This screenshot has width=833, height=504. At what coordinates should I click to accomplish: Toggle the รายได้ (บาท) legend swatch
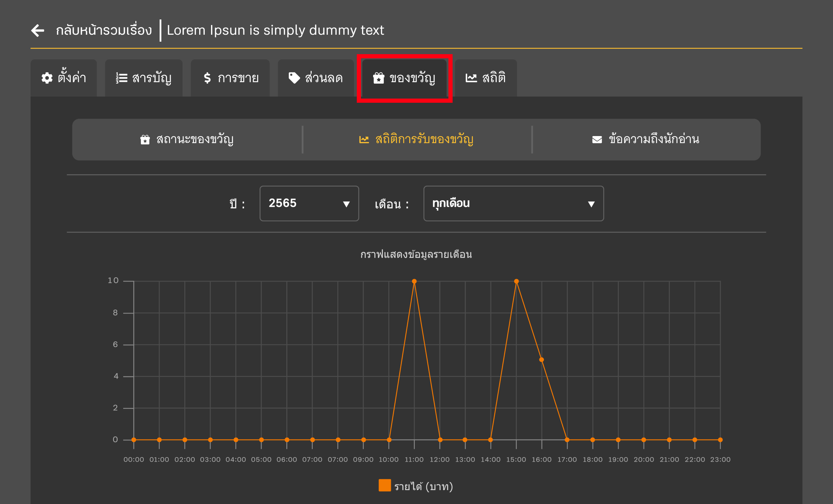click(x=385, y=485)
